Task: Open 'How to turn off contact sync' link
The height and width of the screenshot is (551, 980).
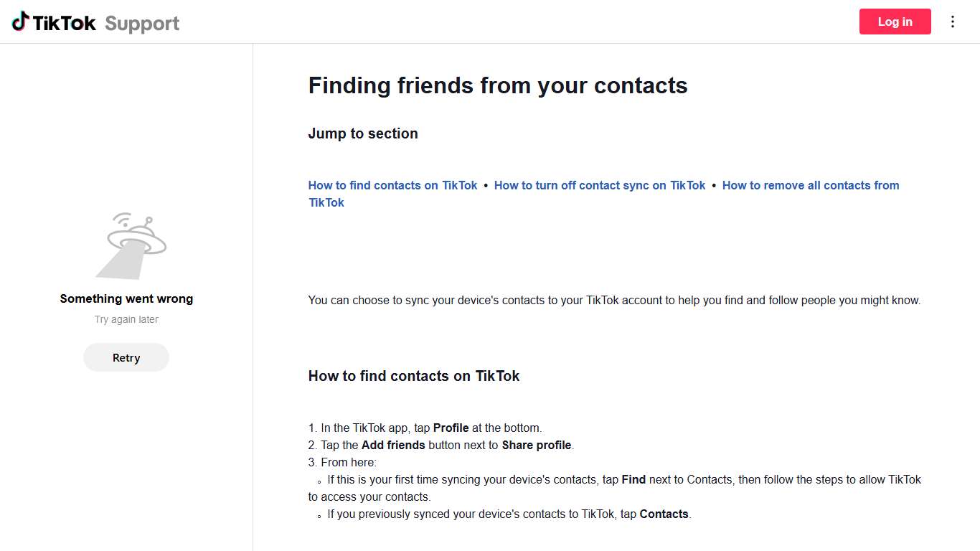Action: click(600, 185)
